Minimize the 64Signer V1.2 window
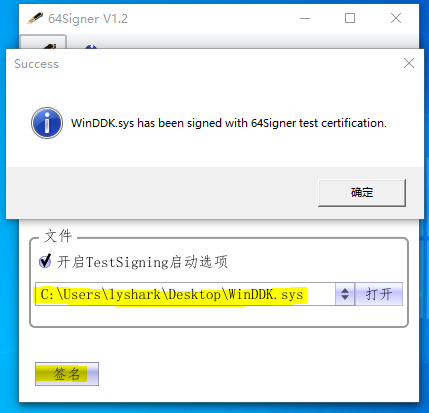The width and height of the screenshot is (429, 413). tap(305, 18)
